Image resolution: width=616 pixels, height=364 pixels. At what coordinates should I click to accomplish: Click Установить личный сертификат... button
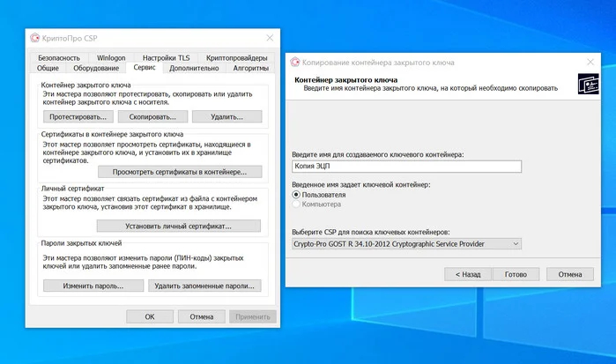click(x=178, y=226)
